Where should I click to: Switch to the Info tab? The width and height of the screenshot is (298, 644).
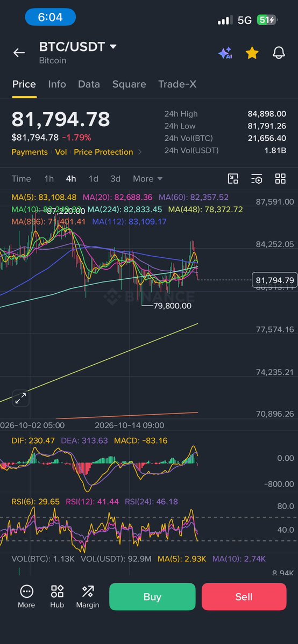57,84
